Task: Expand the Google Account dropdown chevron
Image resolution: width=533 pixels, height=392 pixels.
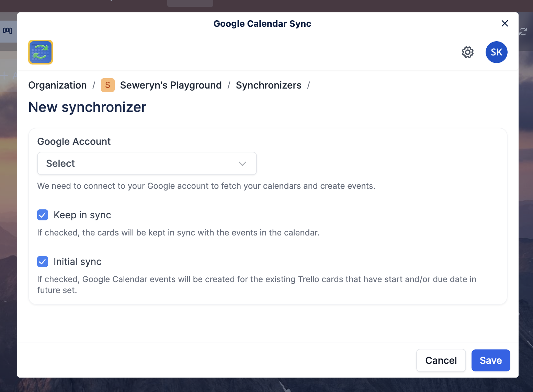Action: point(242,163)
